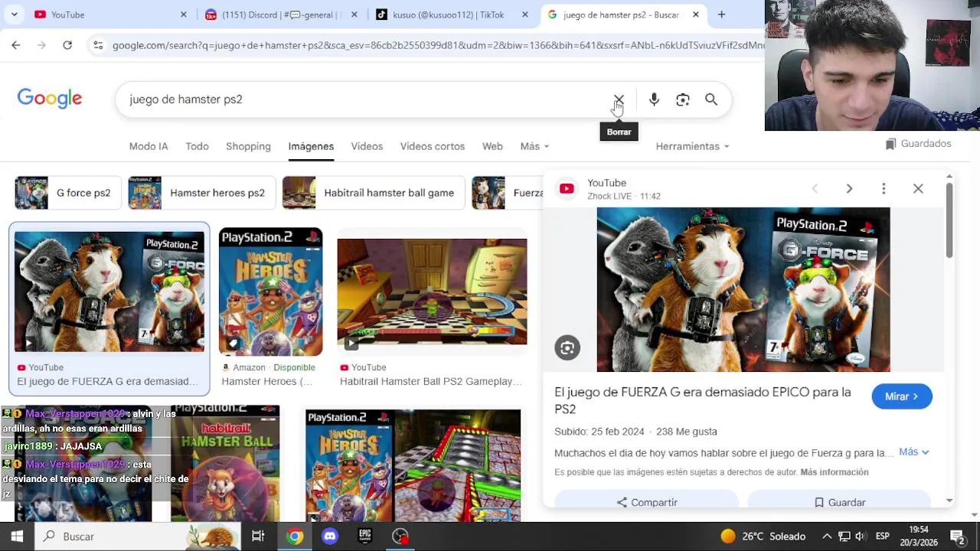Select the Hamster heroes ps2 suggestion chip
The width and height of the screenshot is (980, 551).
(x=201, y=193)
